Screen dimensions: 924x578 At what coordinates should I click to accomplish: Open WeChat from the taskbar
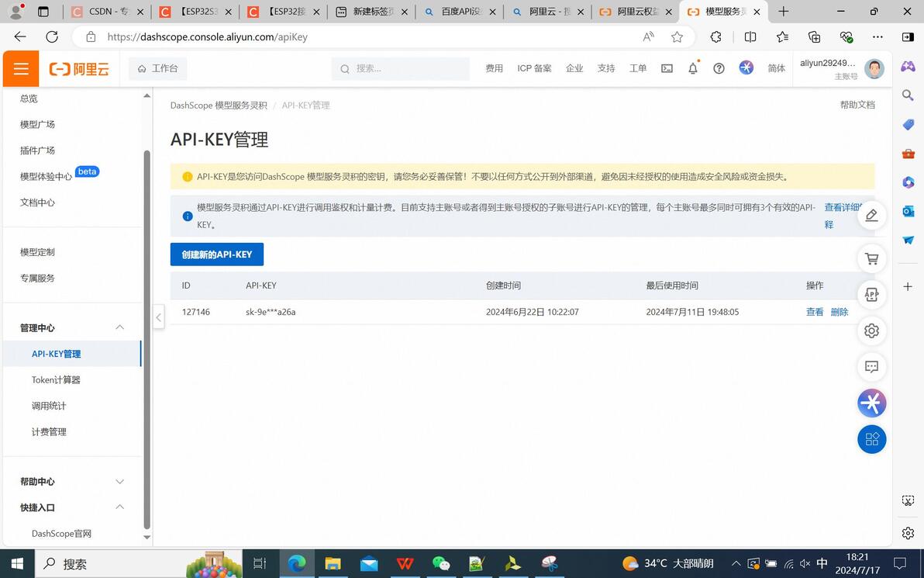pos(441,564)
